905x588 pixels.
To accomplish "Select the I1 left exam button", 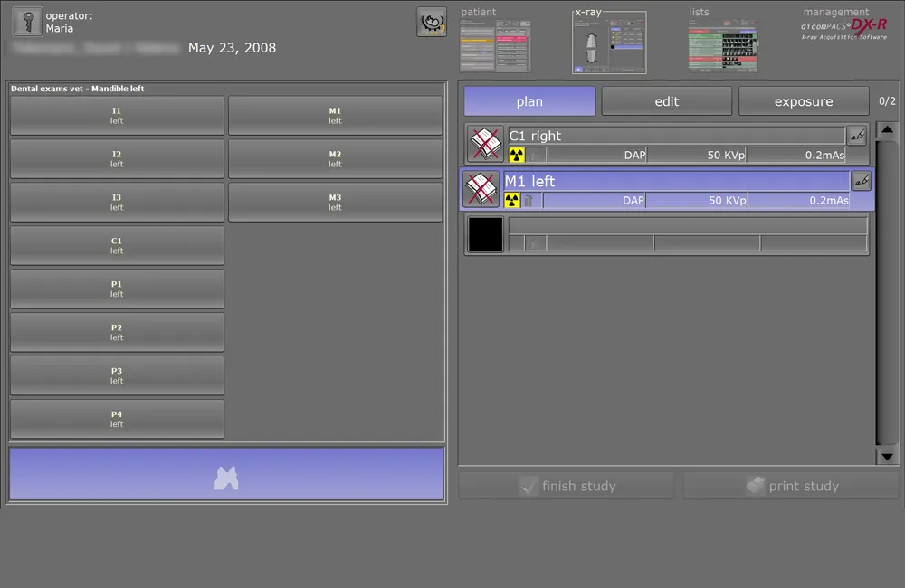I will [x=117, y=115].
